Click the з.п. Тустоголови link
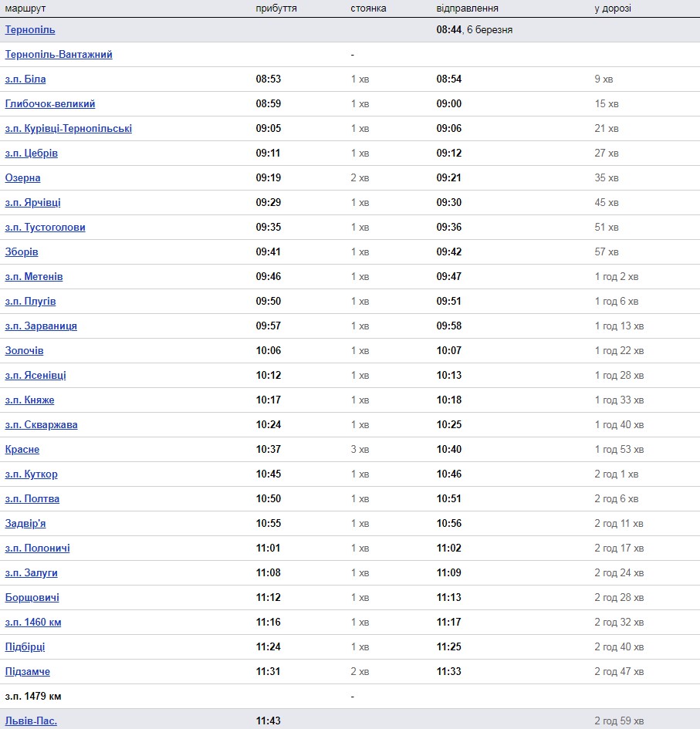The width and height of the screenshot is (700, 729). tap(45, 227)
